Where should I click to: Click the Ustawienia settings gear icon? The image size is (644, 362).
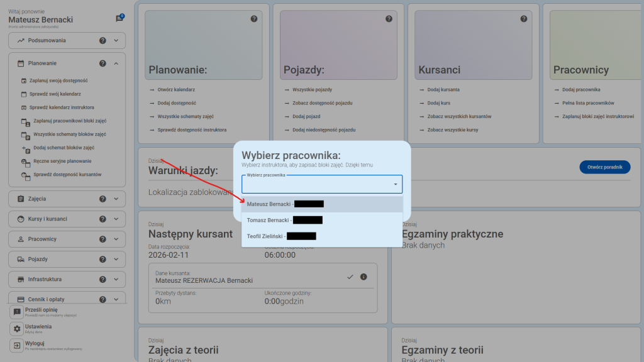coord(17,327)
